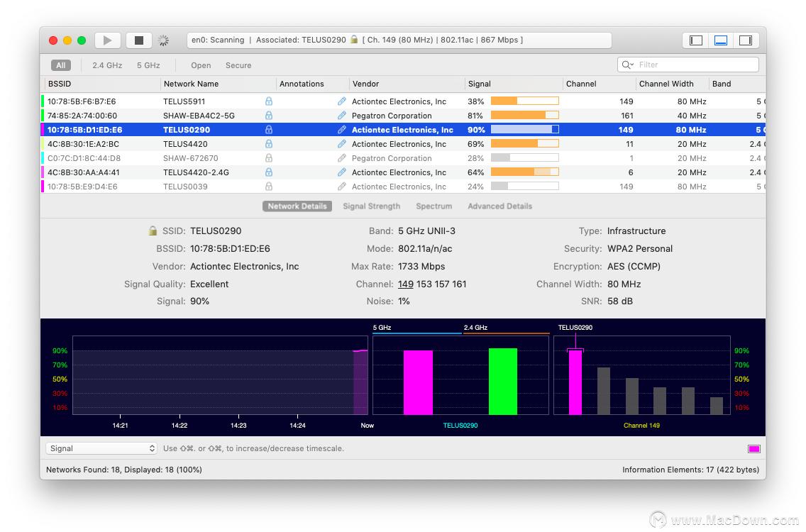
Task: Click the lock icon for SHAW-672670
Action: [x=269, y=158]
